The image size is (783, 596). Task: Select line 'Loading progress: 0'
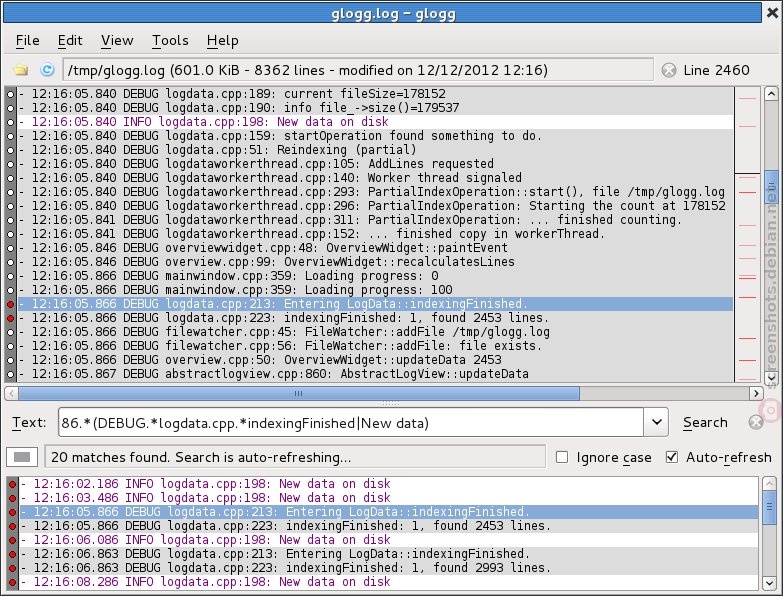376,276
